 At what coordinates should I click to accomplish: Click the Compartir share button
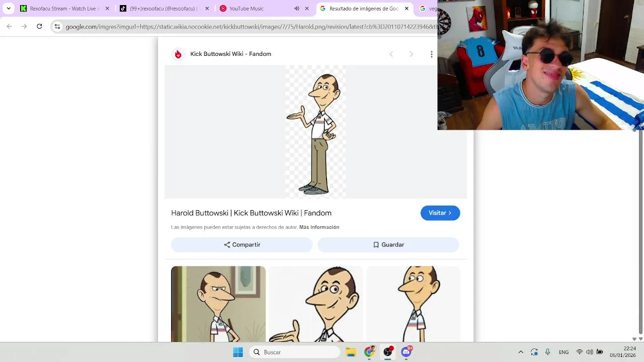click(x=242, y=245)
